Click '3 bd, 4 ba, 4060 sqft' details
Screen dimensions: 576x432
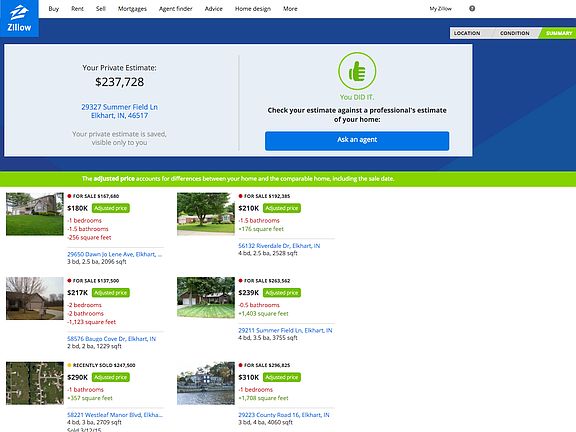(x=266, y=422)
